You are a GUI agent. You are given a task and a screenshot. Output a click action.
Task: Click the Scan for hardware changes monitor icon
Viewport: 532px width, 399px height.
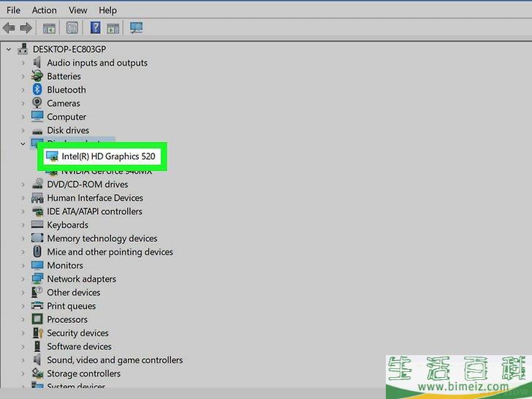[x=136, y=28]
